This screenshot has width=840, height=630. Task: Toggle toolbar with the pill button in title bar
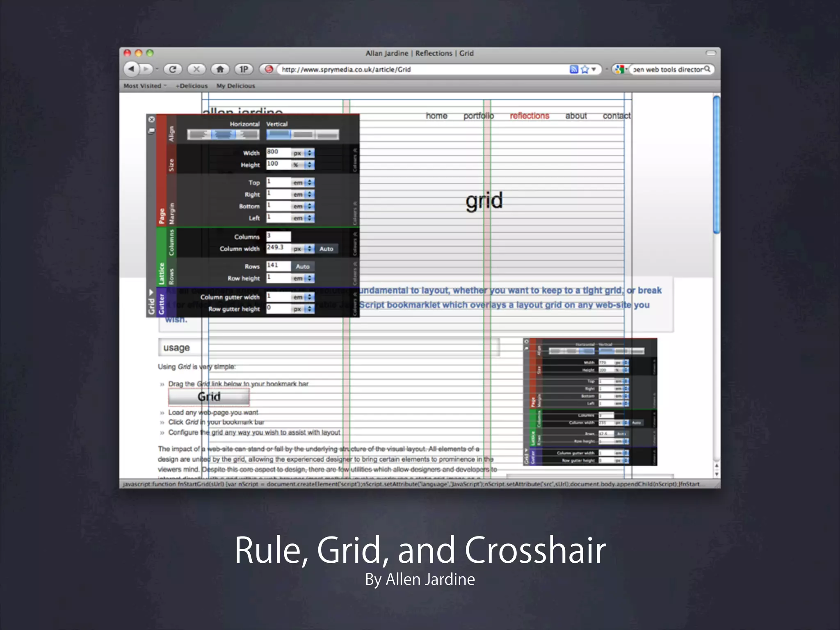tap(711, 53)
